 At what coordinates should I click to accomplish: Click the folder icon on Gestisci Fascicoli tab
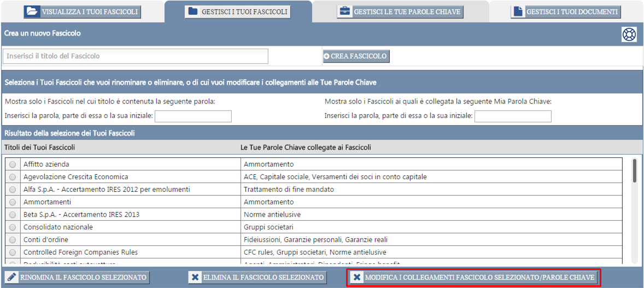(192, 11)
